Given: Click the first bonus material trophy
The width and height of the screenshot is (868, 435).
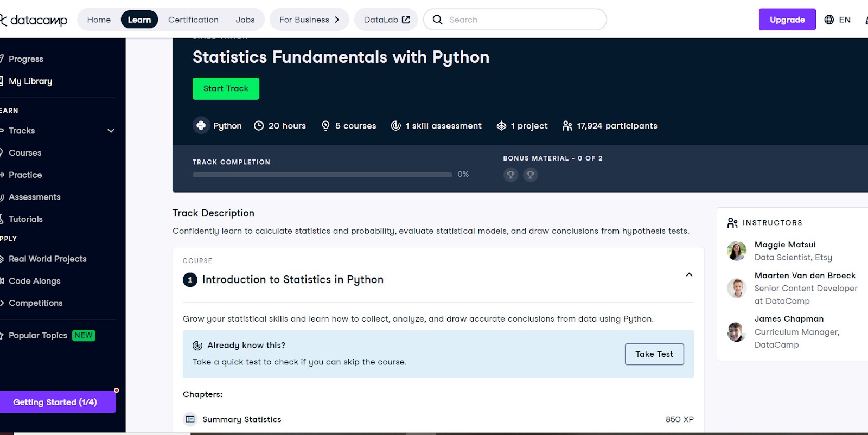Looking at the screenshot, I should tap(510, 175).
